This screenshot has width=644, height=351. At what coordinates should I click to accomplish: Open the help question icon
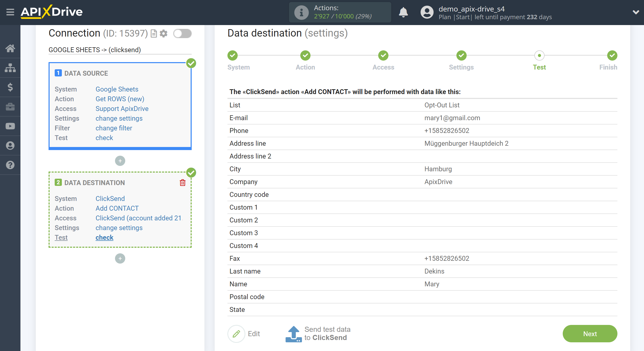(10, 165)
